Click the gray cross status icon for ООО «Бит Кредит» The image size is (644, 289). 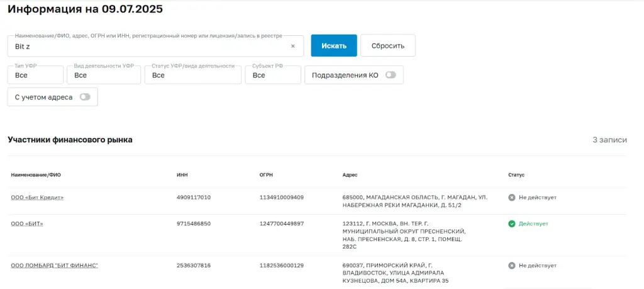[511, 197]
